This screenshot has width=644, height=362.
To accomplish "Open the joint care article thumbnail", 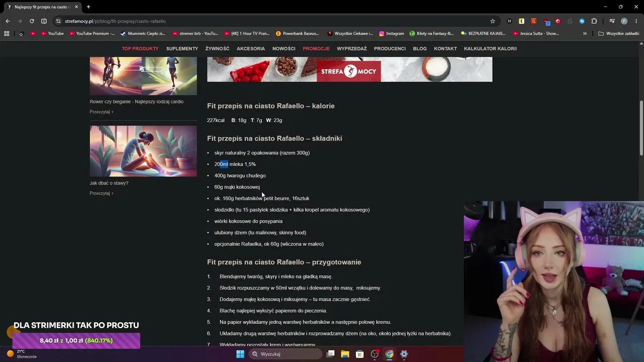I will (x=143, y=151).
